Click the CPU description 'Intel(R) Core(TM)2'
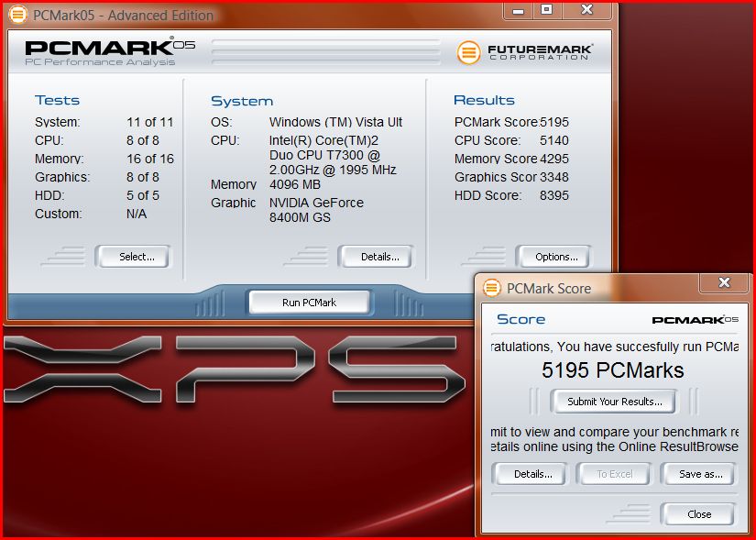Image resolution: width=756 pixels, height=540 pixels. (323, 140)
